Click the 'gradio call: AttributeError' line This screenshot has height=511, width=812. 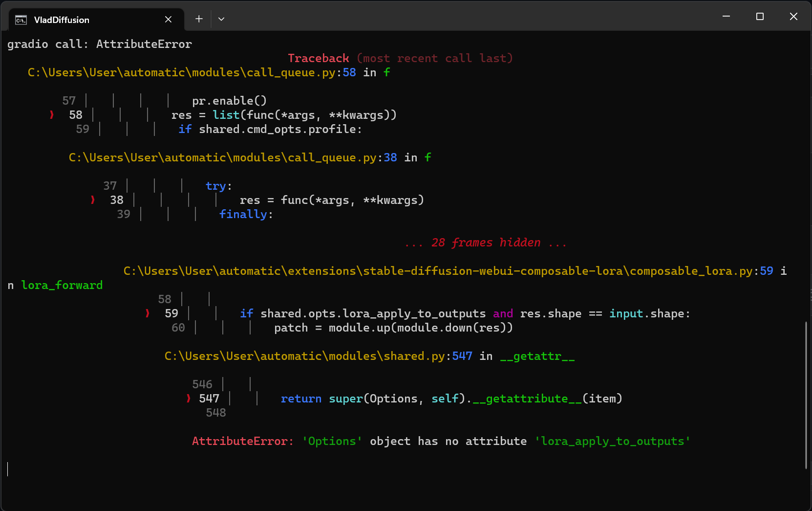pyautogui.click(x=100, y=44)
